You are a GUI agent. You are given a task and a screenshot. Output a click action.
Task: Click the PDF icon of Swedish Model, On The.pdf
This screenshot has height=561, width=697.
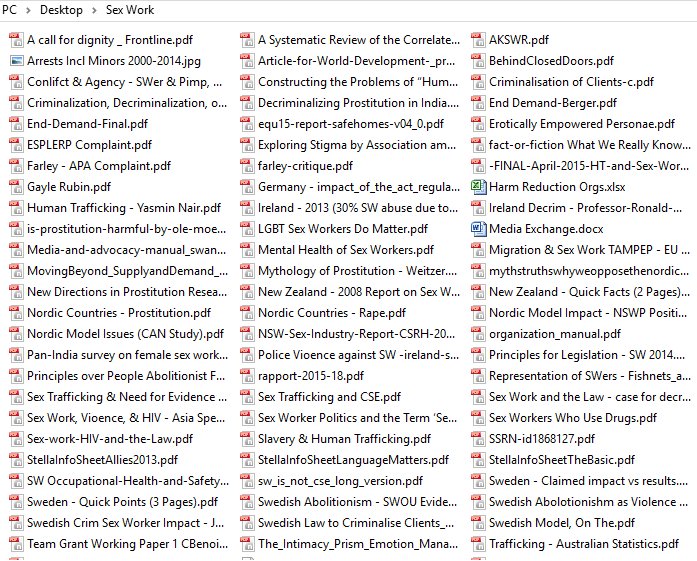coord(478,523)
